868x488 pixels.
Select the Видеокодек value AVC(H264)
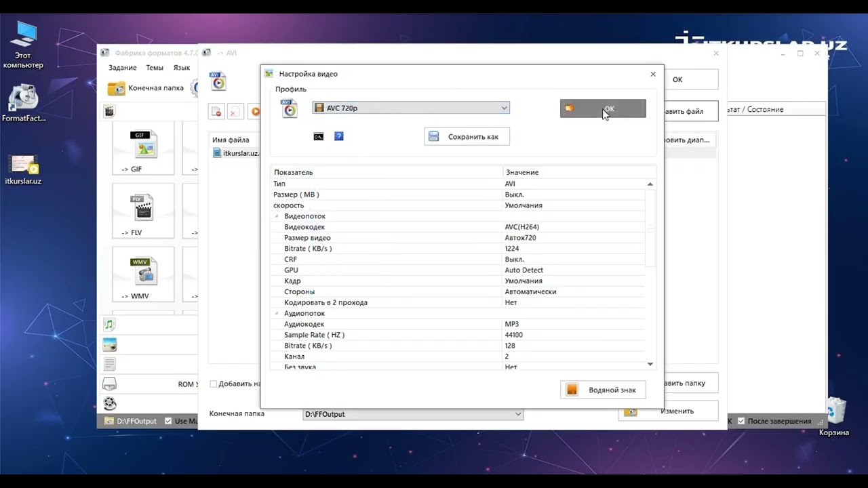point(522,227)
